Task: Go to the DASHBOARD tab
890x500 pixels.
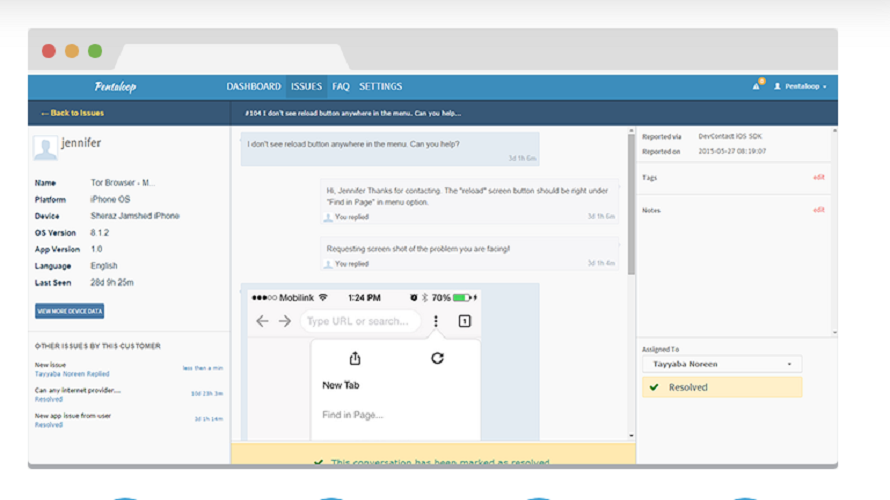Action: tap(254, 86)
